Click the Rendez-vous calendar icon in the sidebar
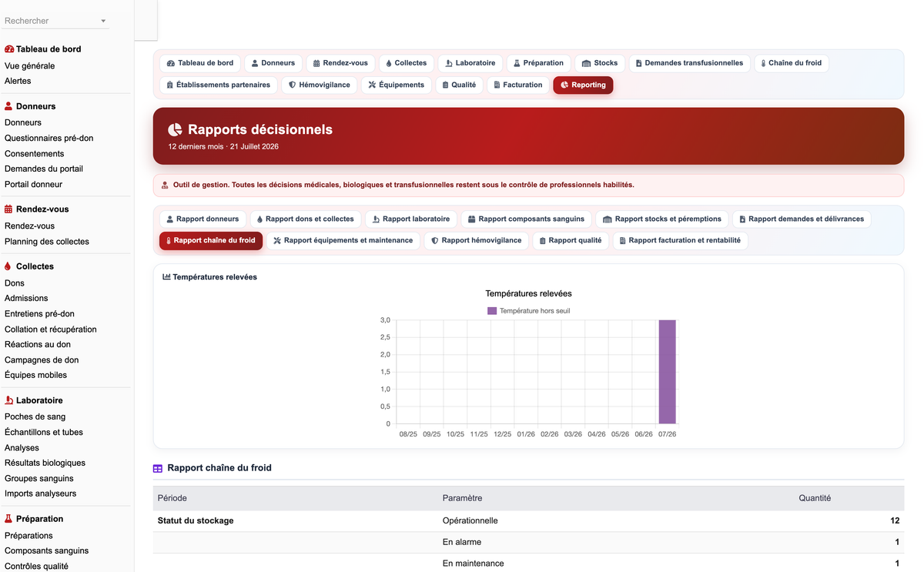 click(x=8, y=209)
